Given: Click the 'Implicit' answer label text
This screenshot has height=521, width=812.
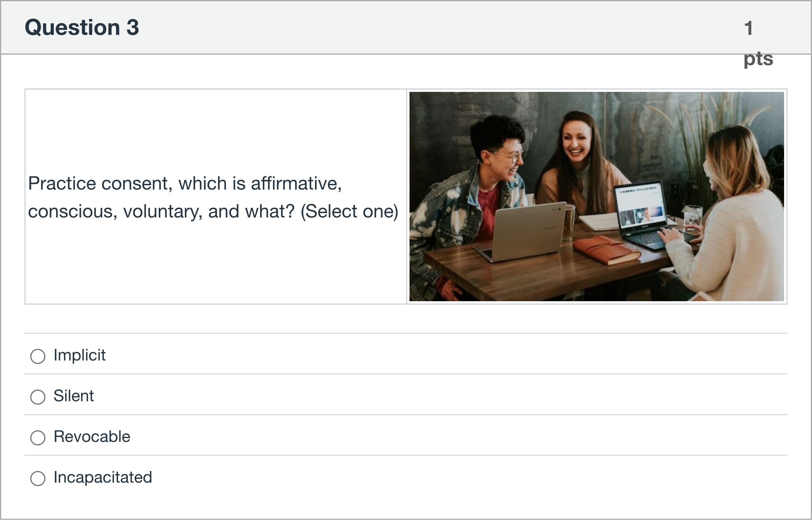Looking at the screenshot, I should 79,355.
